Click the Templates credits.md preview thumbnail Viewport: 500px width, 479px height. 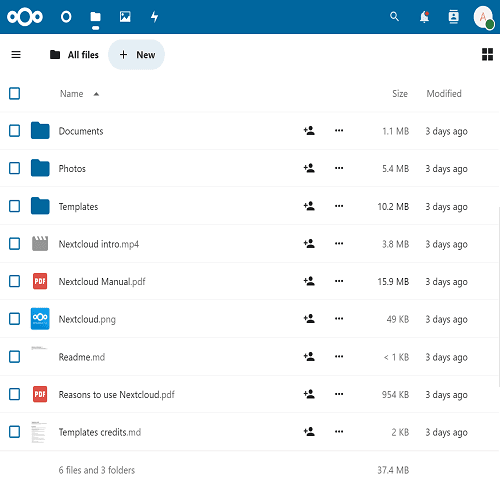39,432
